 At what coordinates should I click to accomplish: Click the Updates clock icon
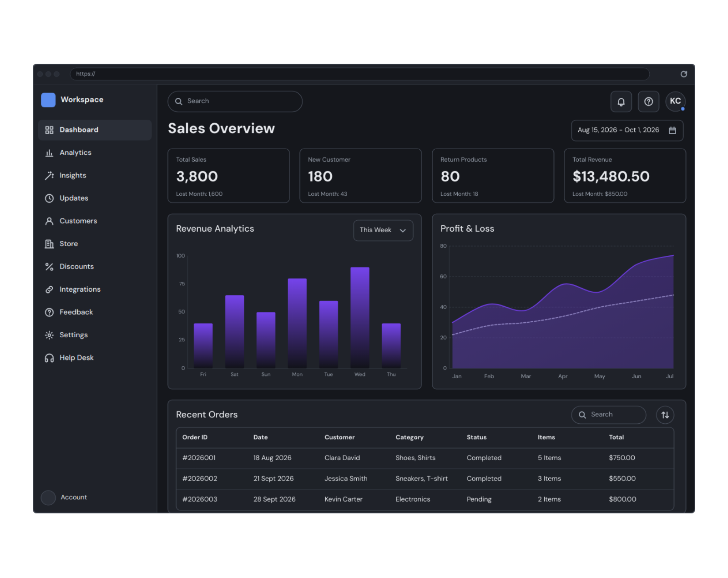point(49,198)
